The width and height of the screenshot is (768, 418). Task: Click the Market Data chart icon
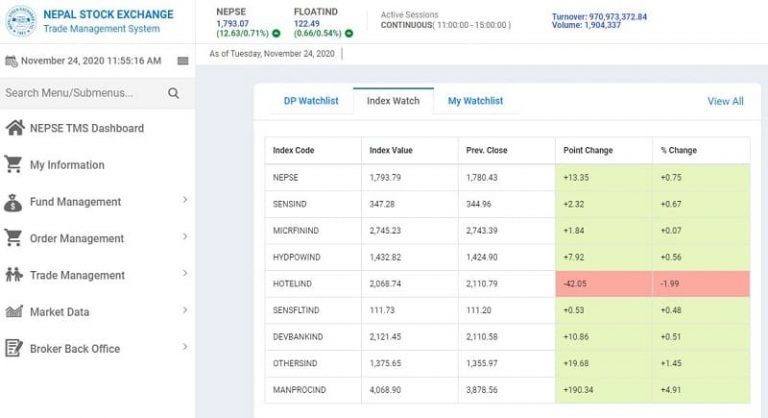(14, 312)
